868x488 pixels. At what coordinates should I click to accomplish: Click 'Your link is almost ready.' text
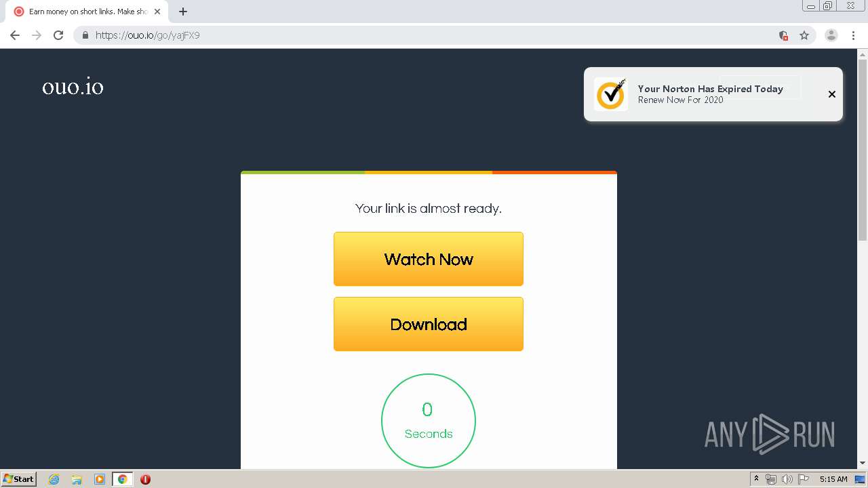(x=429, y=209)
